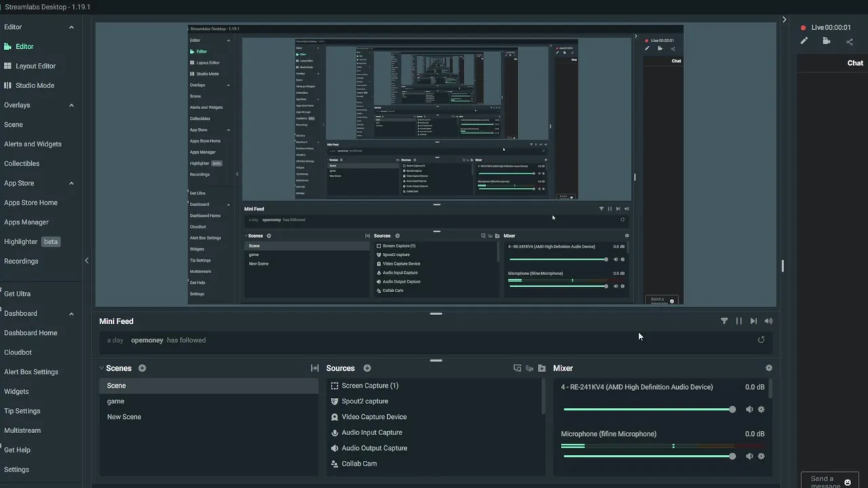This screenshot has width=868, height=488.
Task: Collapse the App Store sidebar section
Action: pos(71,183)
